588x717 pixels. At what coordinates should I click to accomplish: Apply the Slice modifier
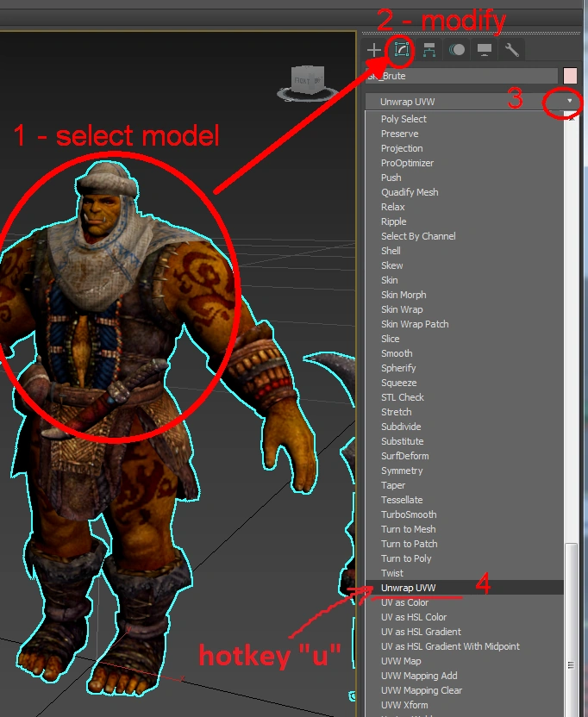pos(391,339)
